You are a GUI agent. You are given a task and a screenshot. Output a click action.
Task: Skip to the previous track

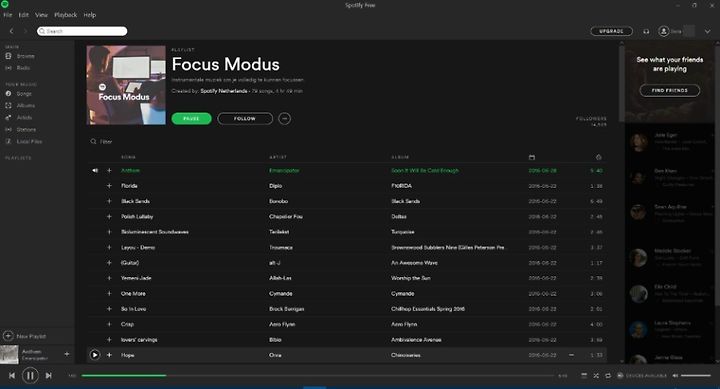[12, 376]
